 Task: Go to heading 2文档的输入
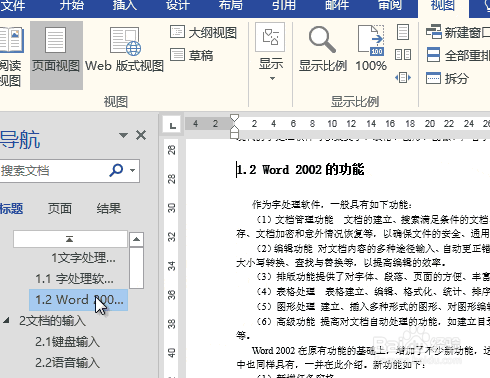(x=53, y=321)
